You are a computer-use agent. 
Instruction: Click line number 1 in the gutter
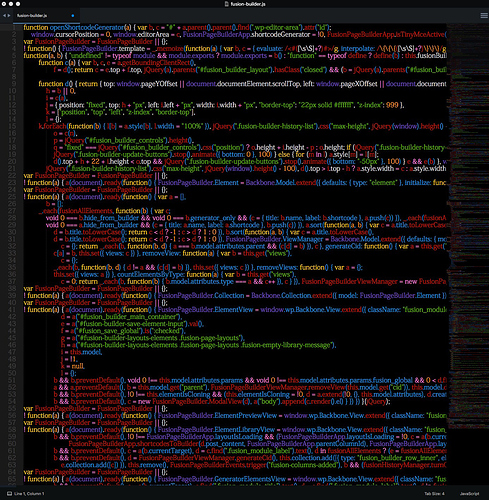(x=14, y=27)
